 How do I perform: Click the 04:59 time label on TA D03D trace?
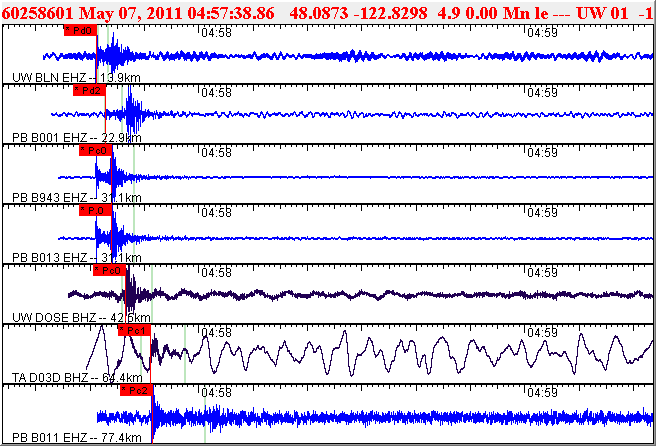(542, 332)
